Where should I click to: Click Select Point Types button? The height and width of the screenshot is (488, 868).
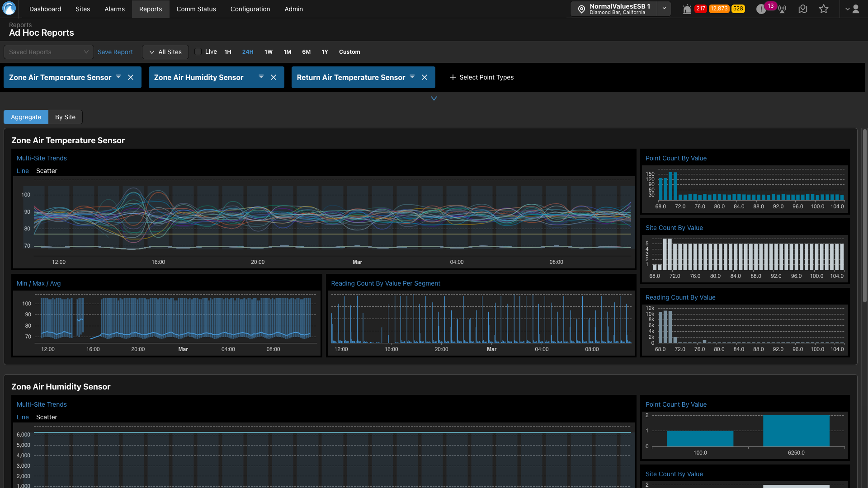tap(482, 77)
